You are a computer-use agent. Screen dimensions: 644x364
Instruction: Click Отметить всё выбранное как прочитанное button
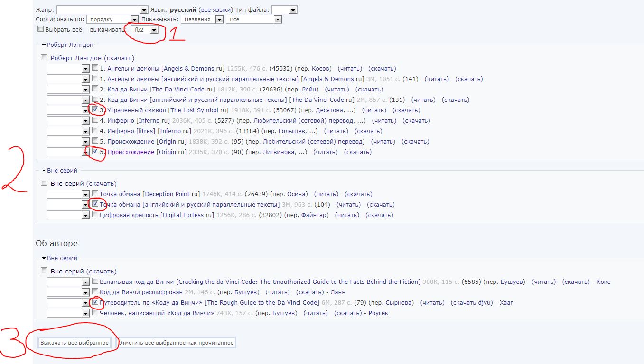[x=176, y=343]
